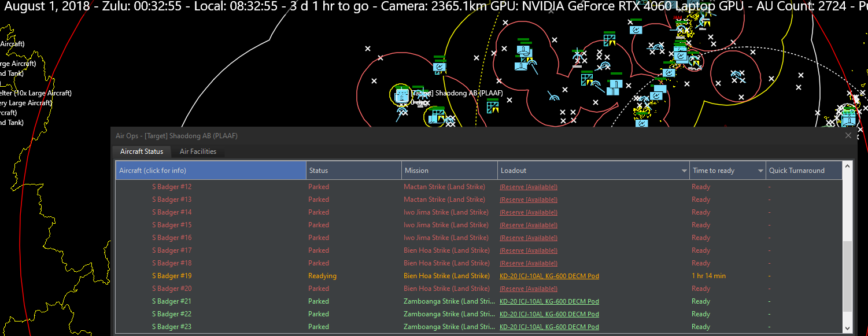868x336 pixels.
Task: Sort by Aircraft (click for info) column
Action: click(210, 171)
